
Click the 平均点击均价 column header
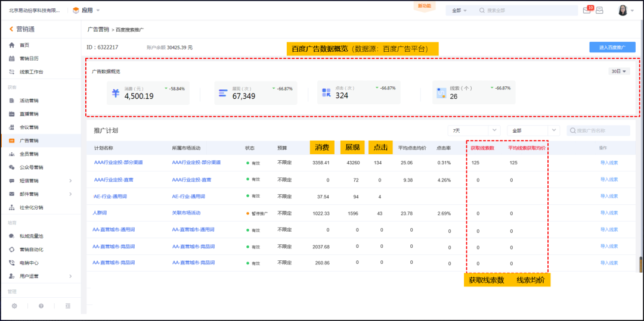coord(412,148)
